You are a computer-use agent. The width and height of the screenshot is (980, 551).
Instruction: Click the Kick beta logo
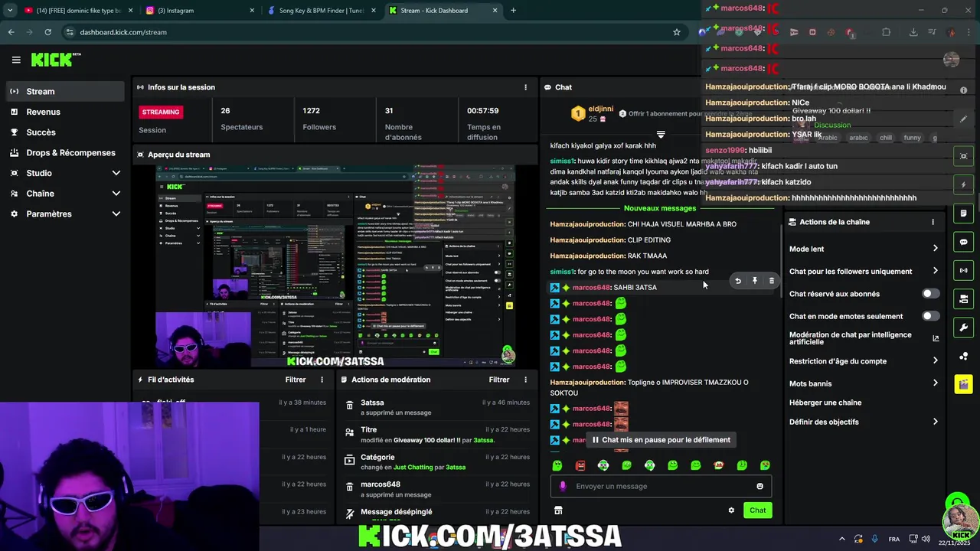pos(56,60)
